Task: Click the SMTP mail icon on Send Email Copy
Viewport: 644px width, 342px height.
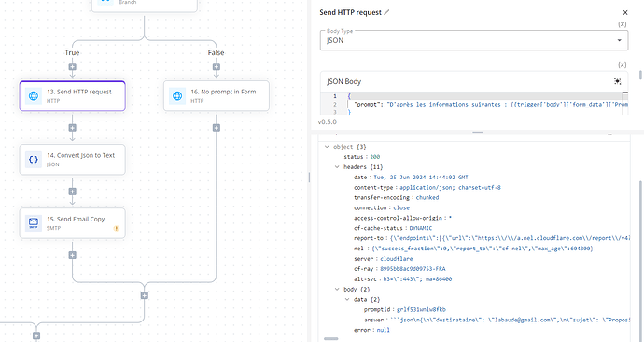Action: 34,223
